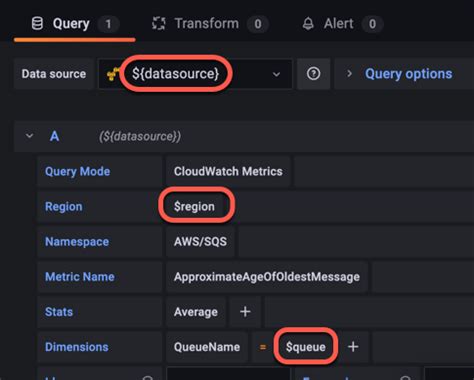Open the ApproximateAgeOfOldestMessage metric name selector
The width and height of the screenshot is (474, 380).
click(x=267, y=277)
